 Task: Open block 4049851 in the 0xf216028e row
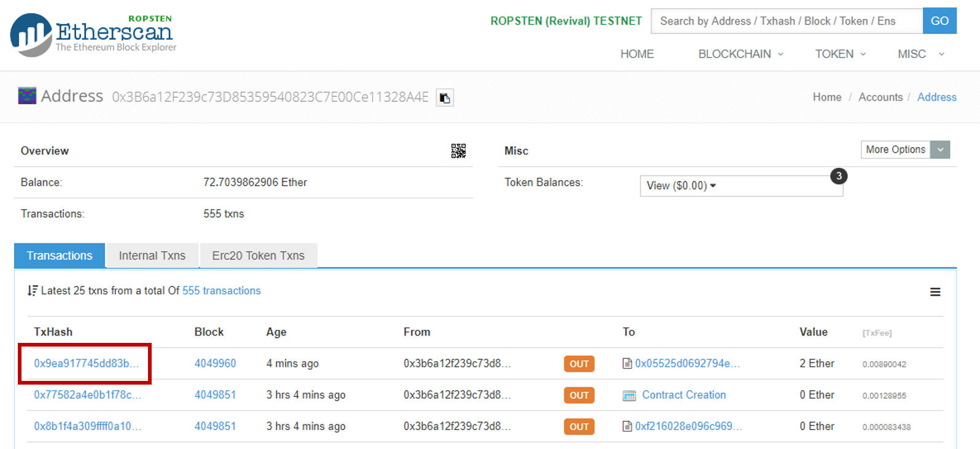point(215,426)
